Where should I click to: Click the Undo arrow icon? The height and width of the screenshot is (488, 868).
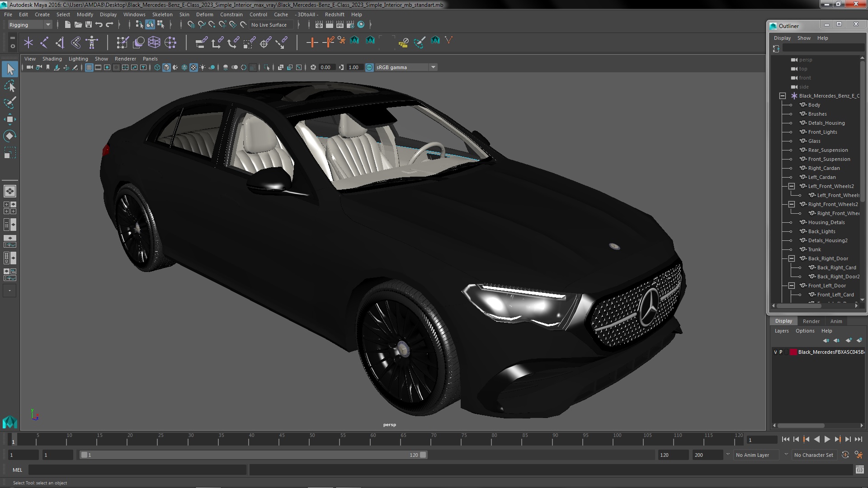tap(99, 25)
